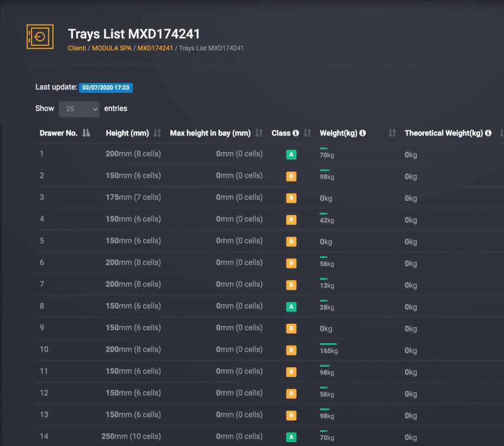Click weight bar for drawer 2 (98kg)
This screenshot has height=446, width=504.
tap(325, 170)
